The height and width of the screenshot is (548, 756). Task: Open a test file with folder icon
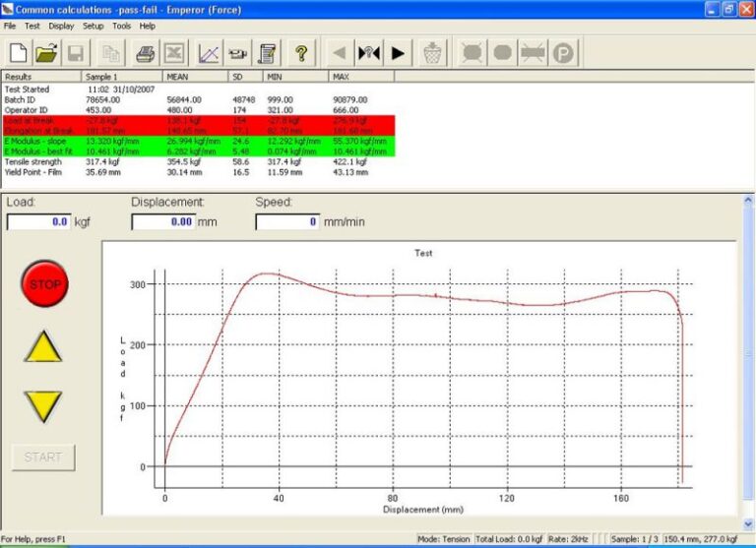coord(46,53)
